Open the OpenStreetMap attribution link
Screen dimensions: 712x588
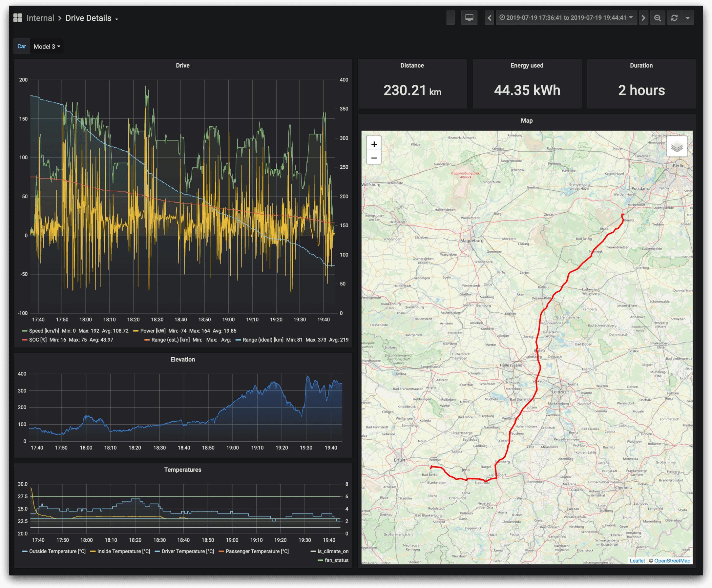(672, 561)
